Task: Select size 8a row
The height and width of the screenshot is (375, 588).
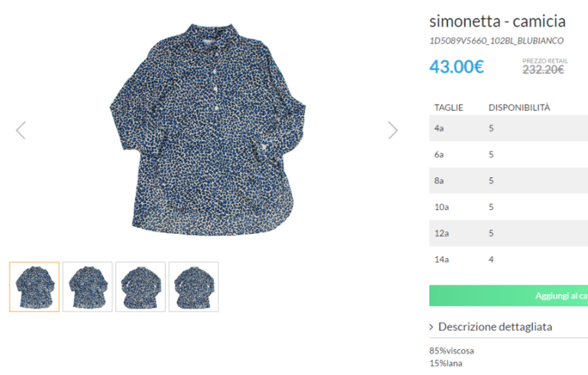Action: click(509, 181)
